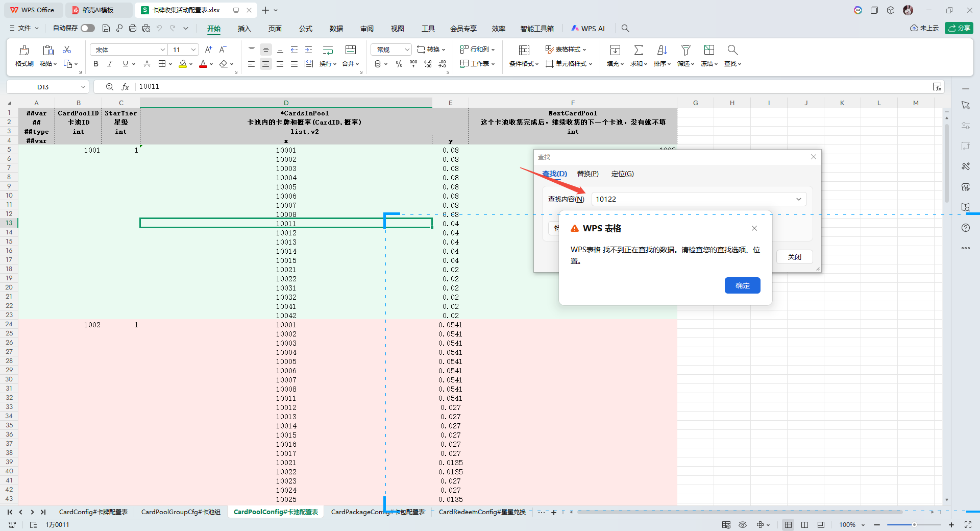Click the Format Painter icon
The height and width of the screenshot is (531, 980).
(24, 51)
